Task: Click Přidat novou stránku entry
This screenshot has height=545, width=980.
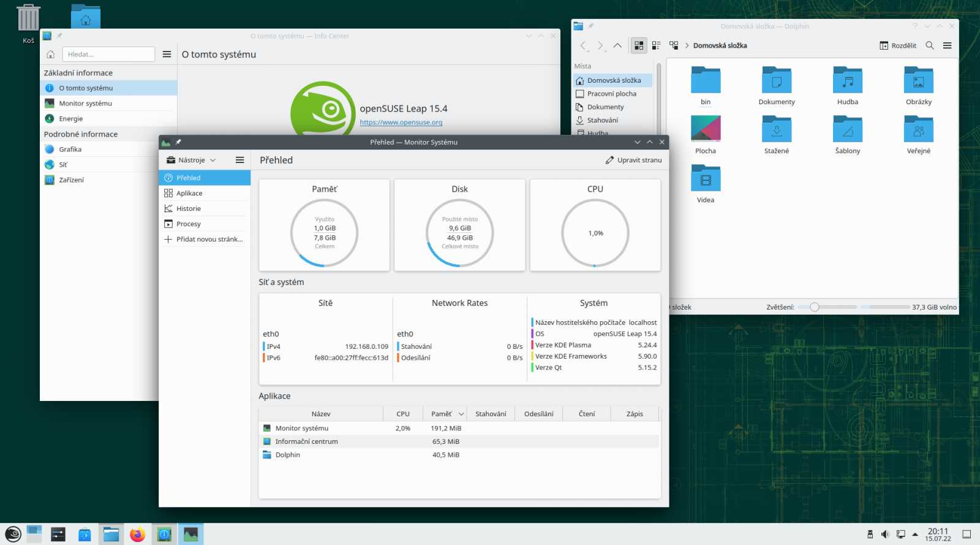Action: coord(205,239)
